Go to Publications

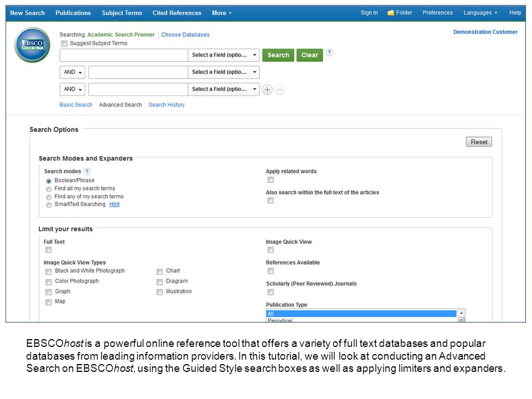[73, 13]
